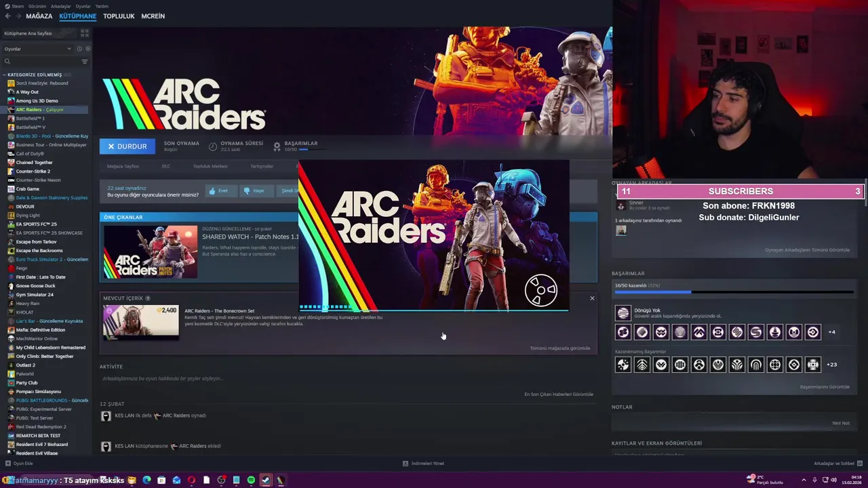
Task: Click first unearned achievement badge icon
Action: pos(623,365)
